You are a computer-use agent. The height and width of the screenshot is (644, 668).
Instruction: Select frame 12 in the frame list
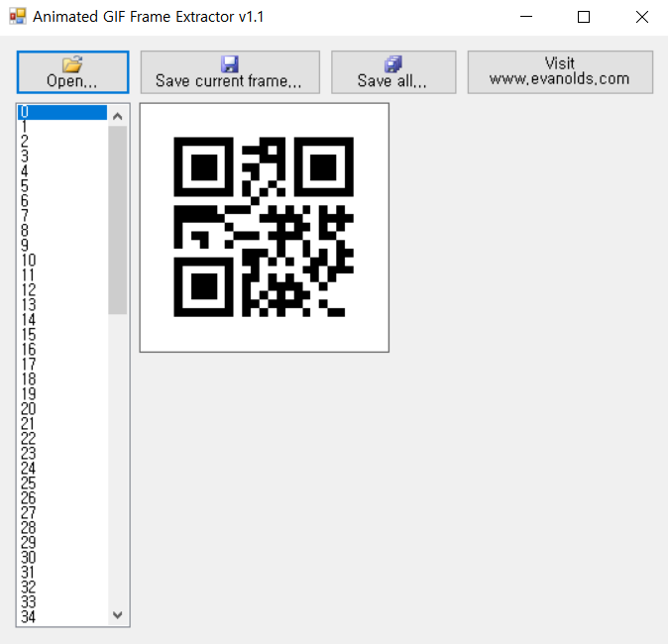[62, 290]
